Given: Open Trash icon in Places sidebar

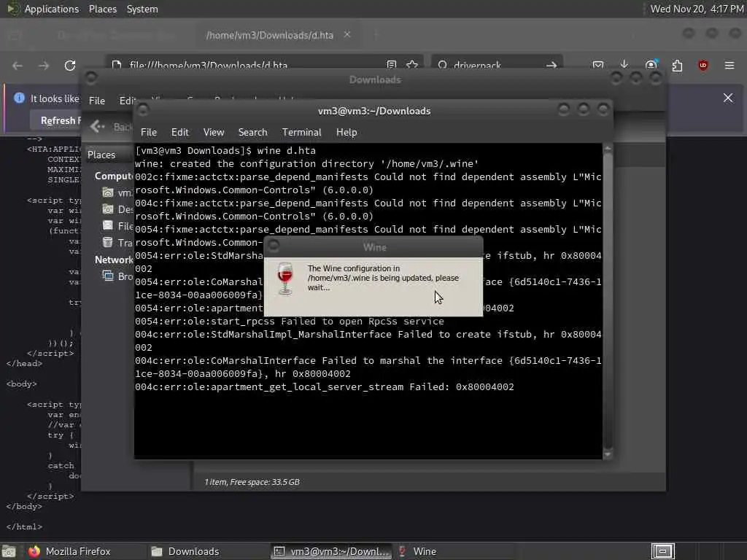Looking at the screenshot, I should click(108, 242).
